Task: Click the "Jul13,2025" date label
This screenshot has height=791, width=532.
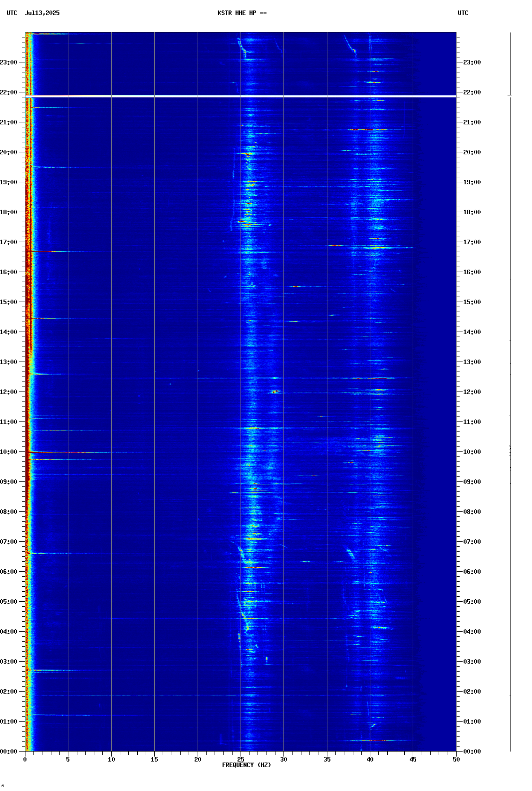Action: 42,13
